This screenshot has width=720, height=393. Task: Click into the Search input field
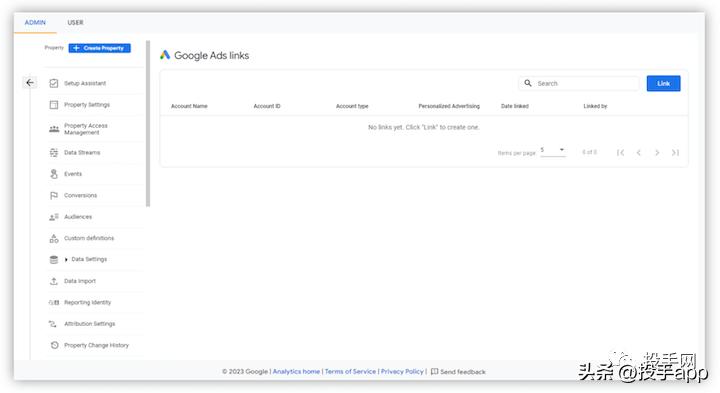pyautogui.click(x=579, y=83)
